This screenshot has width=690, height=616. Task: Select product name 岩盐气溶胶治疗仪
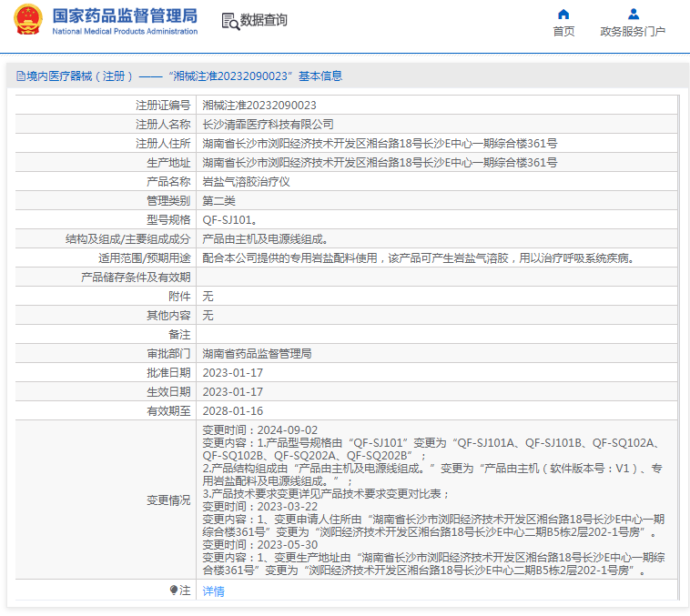click(x=246, y=182)
